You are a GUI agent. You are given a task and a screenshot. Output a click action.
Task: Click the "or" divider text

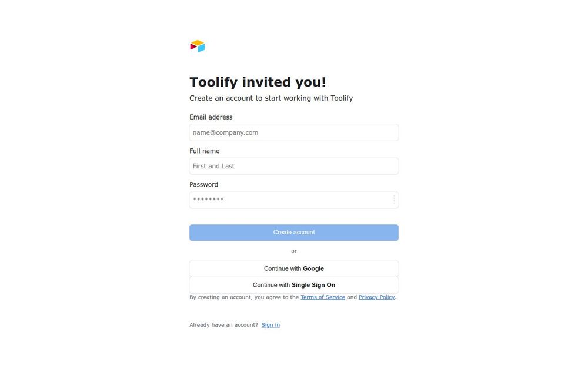pos(294,251)
